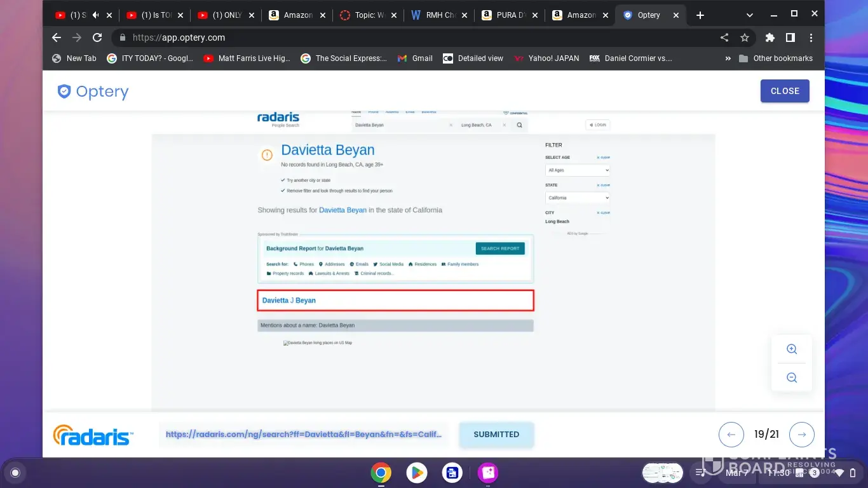Go to previous screenshot arrow
Image resolution: width=868 pixels, height=488 pixels.
[731, 435]
